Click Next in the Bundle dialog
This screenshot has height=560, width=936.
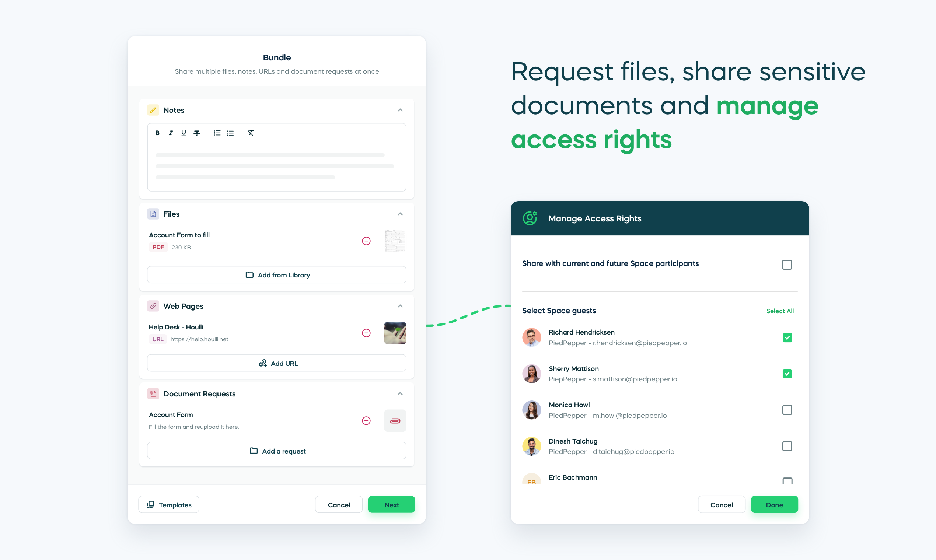(x=392, y=504)
